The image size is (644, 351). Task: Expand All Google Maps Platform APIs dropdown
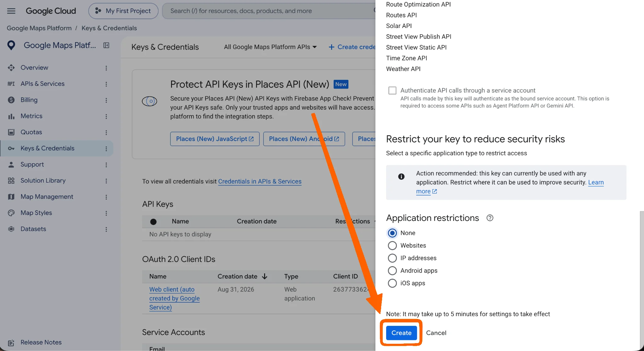pyautogui.click(x=270, y=47)
